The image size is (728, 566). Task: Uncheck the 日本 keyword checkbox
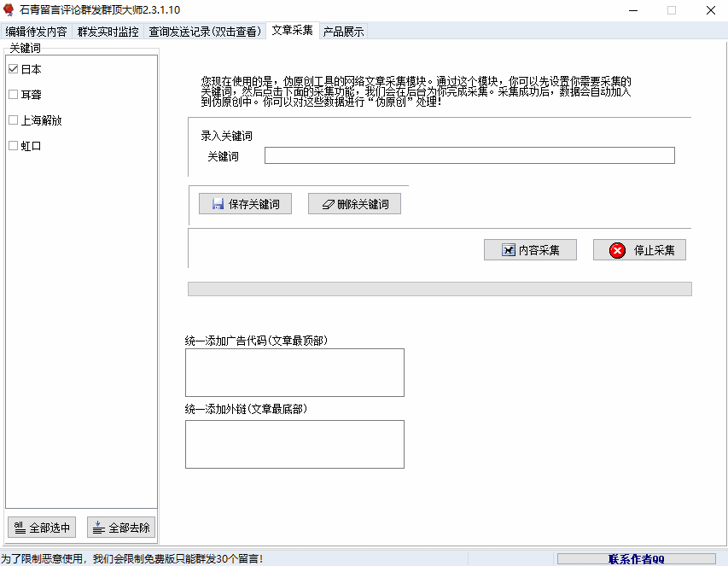tap(13, 69)
